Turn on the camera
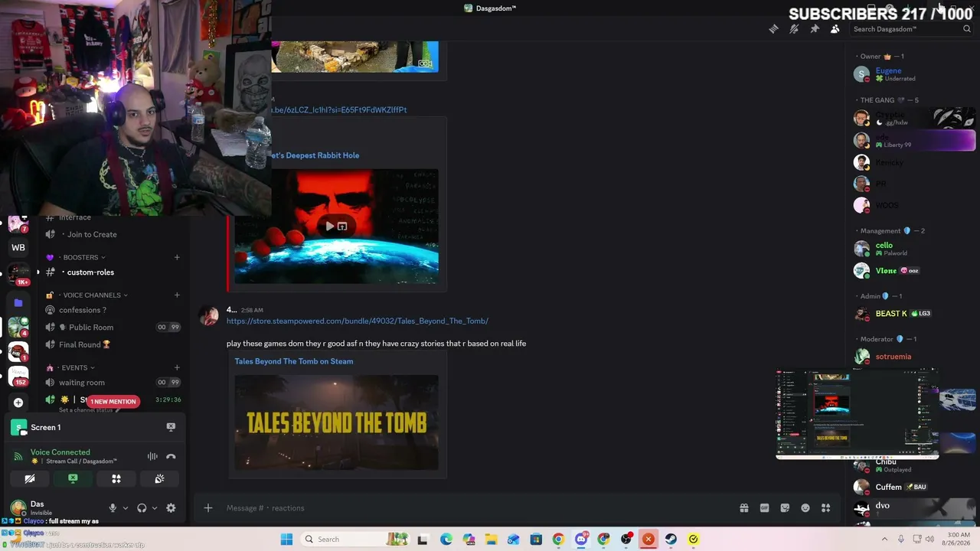This screenshot has width=980, height=551. click(x=30, y=479)
